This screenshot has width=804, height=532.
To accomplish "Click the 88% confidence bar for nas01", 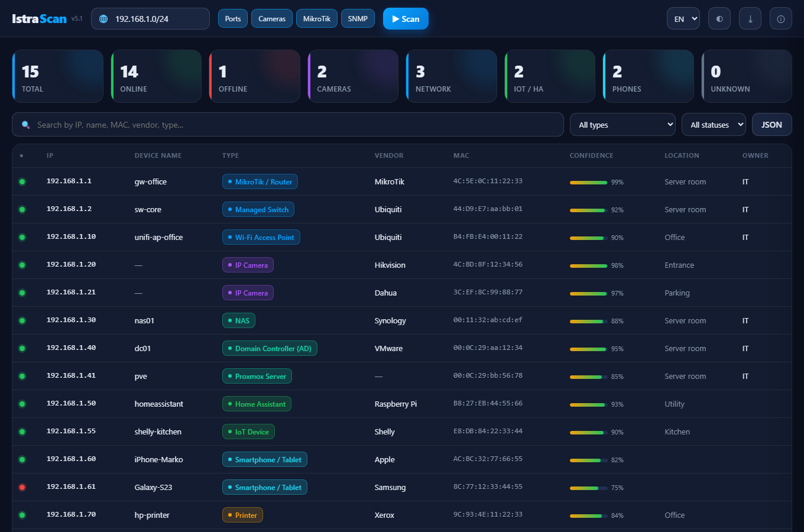I will 589,322.
